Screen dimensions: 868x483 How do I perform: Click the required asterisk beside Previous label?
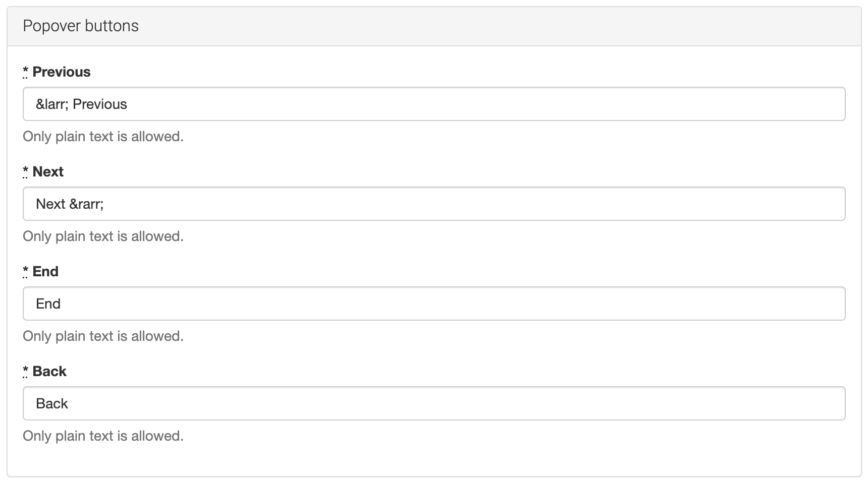[x=26, y=72]
